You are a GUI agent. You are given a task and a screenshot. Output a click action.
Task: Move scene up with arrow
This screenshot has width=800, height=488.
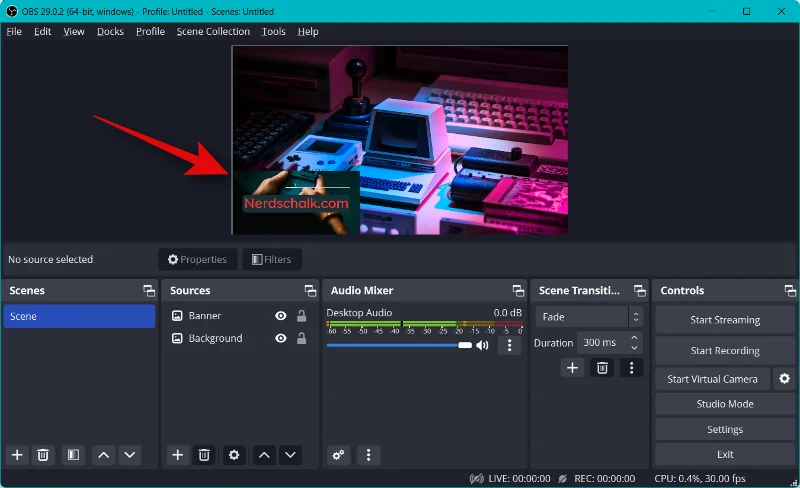point(104,455)
